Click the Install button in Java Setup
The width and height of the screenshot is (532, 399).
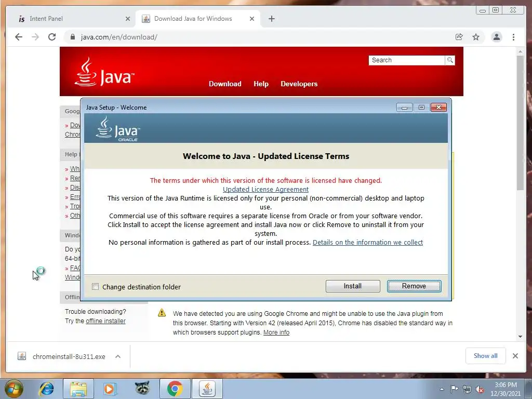353,286
